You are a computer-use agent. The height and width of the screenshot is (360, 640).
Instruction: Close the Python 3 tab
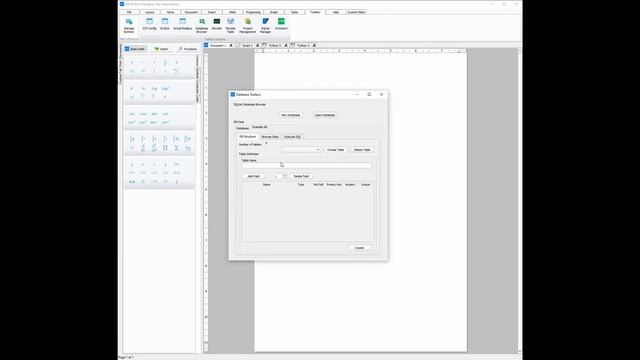(286, 45)
